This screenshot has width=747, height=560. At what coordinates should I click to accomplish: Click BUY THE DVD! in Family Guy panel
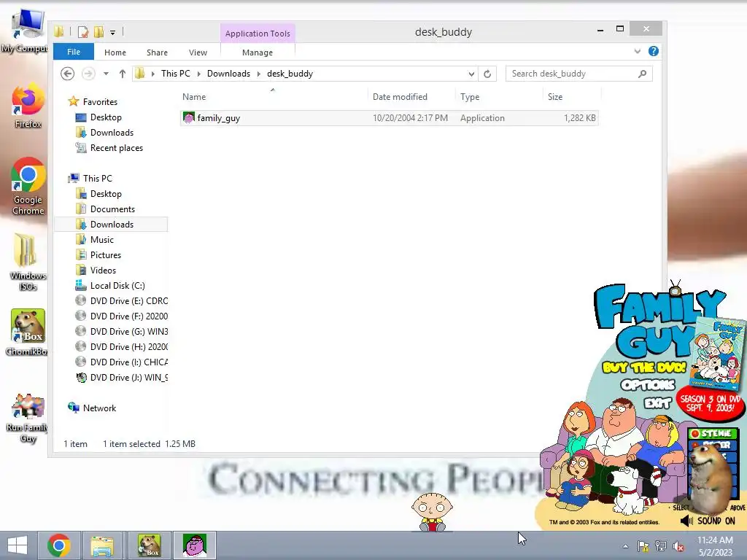(x=643, y=367)
